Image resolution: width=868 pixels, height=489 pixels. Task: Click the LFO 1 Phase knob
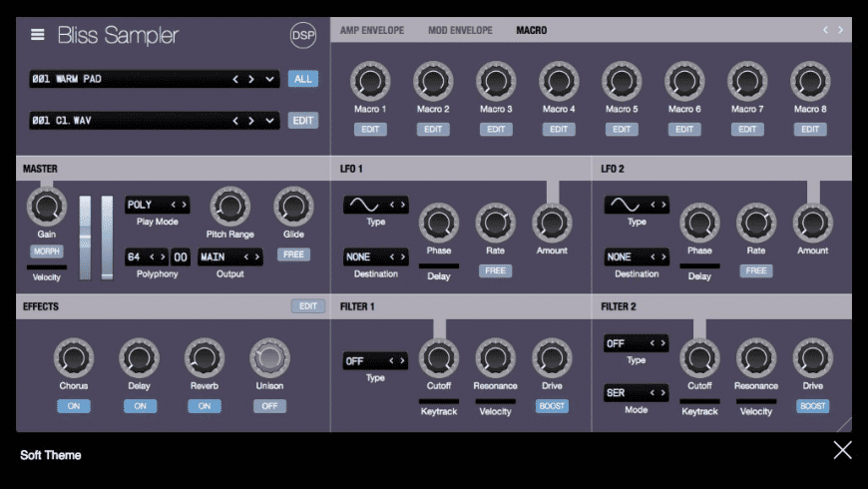coord(438,223)
